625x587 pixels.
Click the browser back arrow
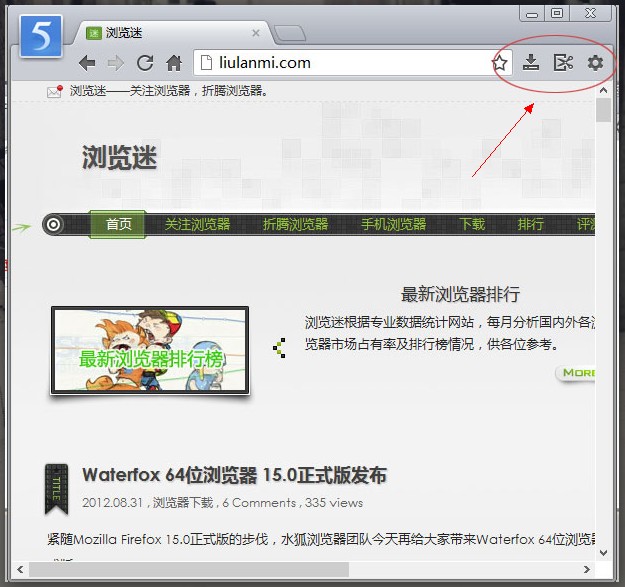click(87, 63)
